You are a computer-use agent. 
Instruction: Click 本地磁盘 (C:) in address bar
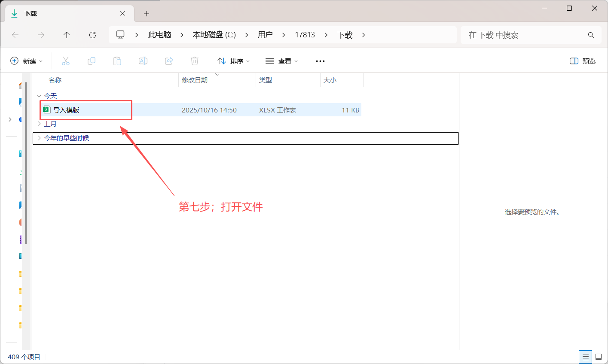214,35
